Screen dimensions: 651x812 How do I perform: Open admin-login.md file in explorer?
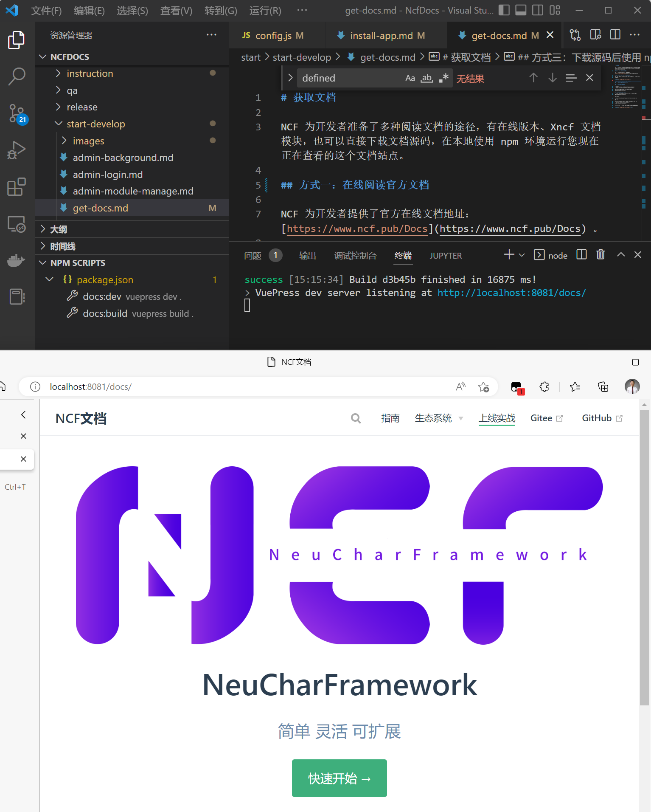(x=108, y=175)
